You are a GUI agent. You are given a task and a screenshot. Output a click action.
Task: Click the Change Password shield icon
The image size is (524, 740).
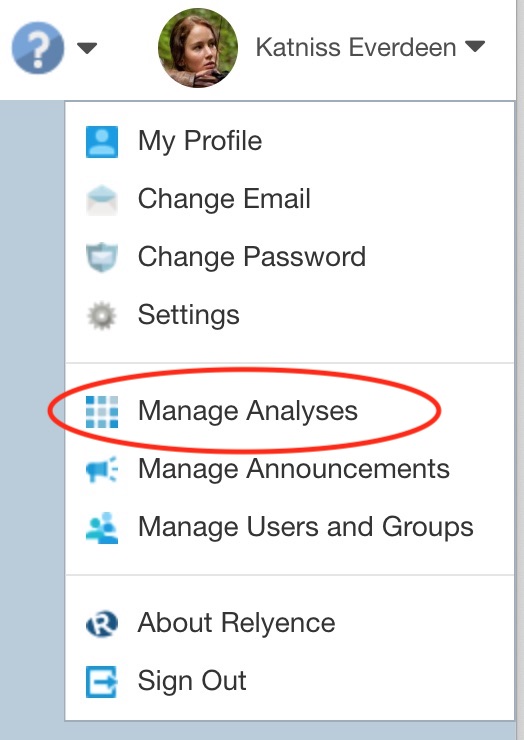pos(102,257)
